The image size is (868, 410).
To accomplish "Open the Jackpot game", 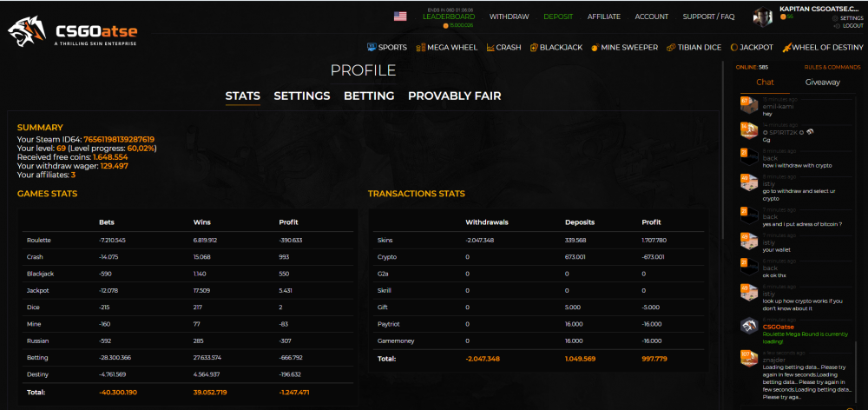I will pyautogui.click(x=757, y=48).
